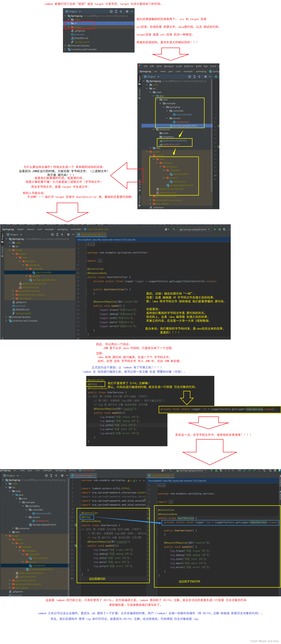
Task: Click locate-file crosshair icon in topmost Project panel
Action: [x=111, y=11]
